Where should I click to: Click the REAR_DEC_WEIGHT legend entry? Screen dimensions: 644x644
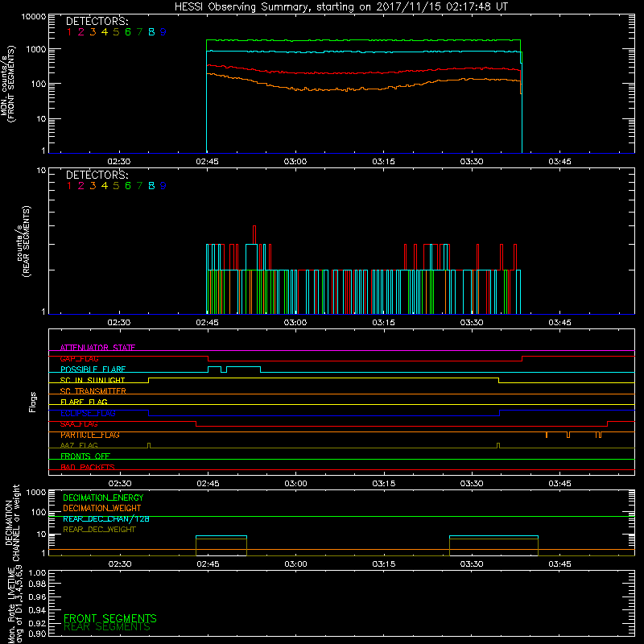[x=99, y=530]
